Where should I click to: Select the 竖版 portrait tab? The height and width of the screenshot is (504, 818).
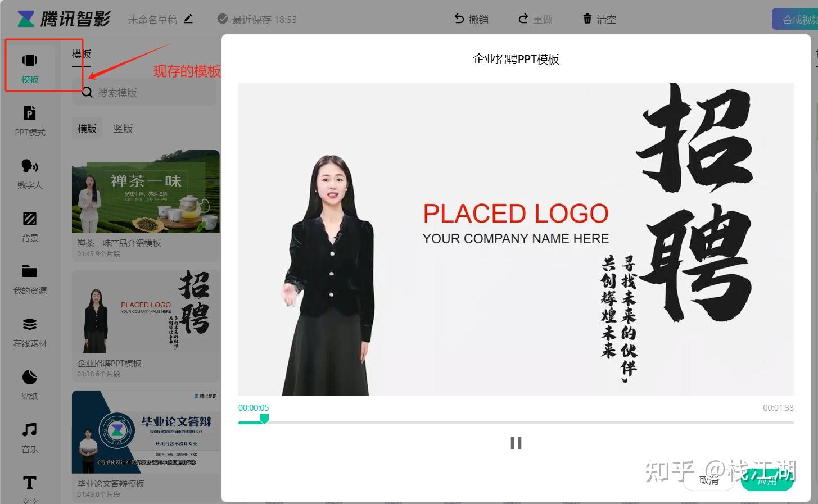point(123,129)
